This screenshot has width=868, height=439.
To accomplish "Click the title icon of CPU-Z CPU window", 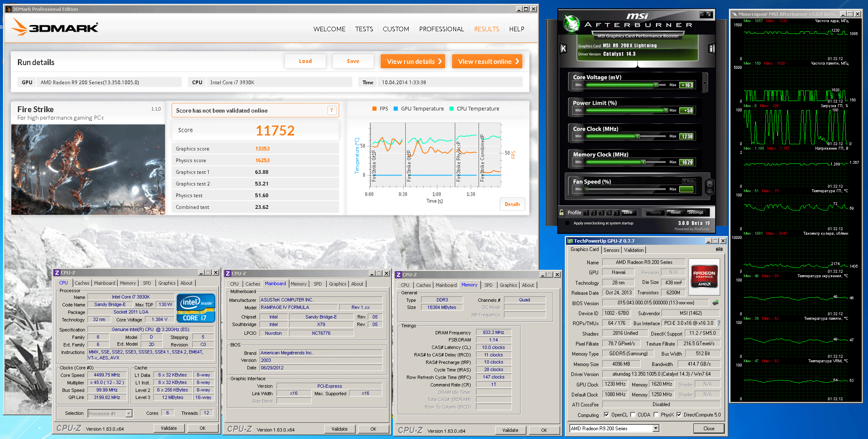I will 57,273.
